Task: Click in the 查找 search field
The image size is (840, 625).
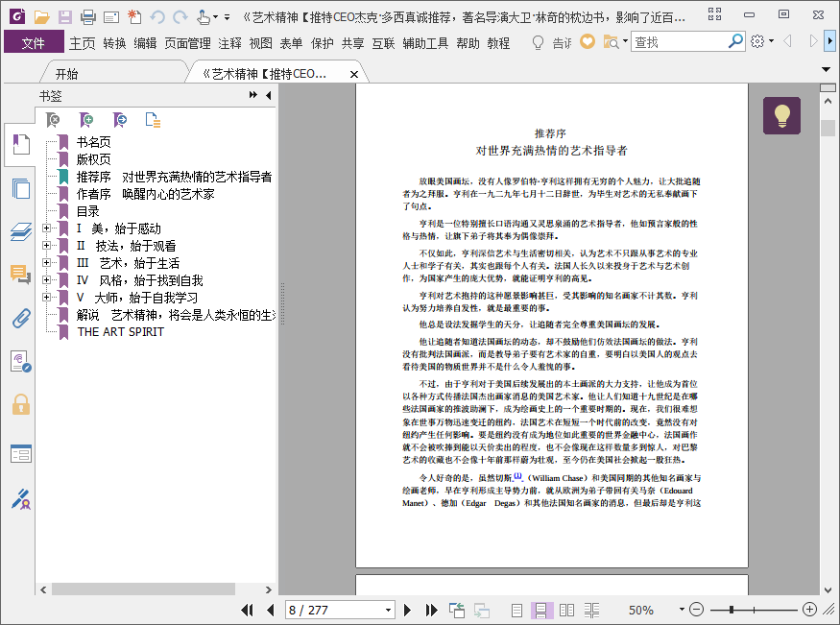Action: tap(680, 42)
